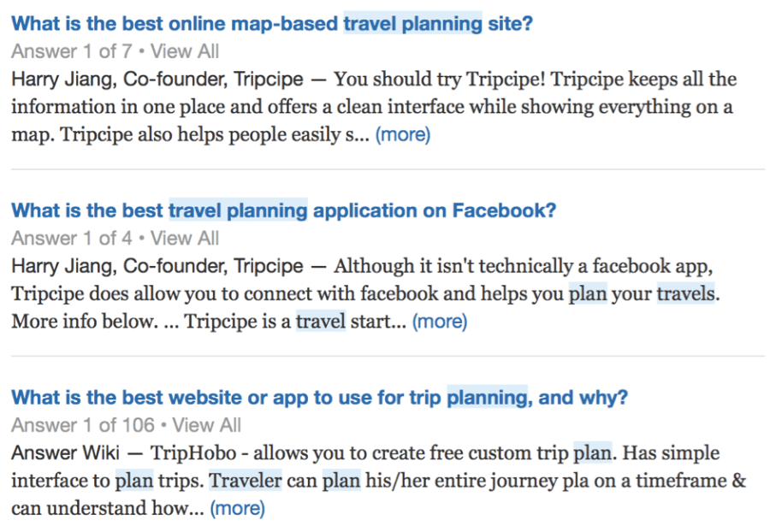770x532 pixels.
Task: Expand (more) after 'can understand how...'
Action: [238, 508]
